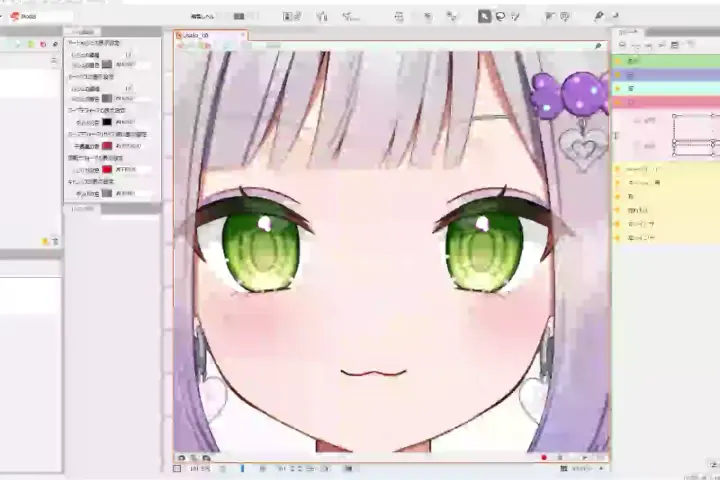Click the pen-shaped icon in top toolbar
The height and width of the screenshot is (480, 720).
coord(598,16)
